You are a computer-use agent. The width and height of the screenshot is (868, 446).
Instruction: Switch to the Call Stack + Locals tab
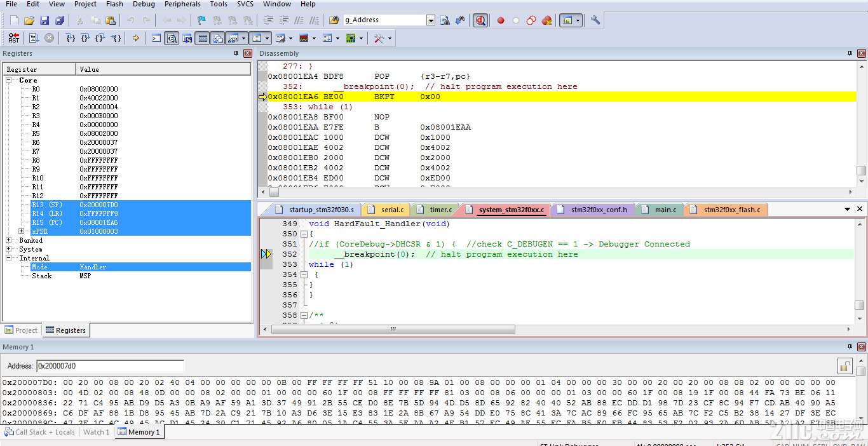[x=39, y=432]
